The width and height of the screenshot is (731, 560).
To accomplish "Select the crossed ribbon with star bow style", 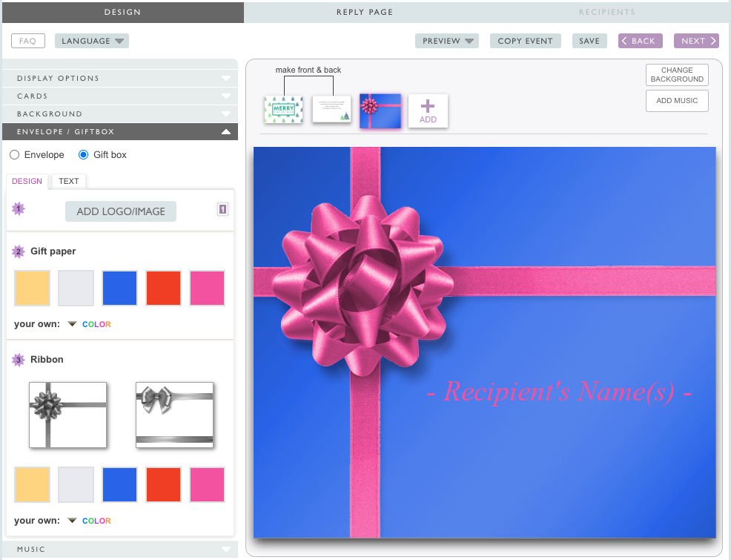I will tap(67, 415).
